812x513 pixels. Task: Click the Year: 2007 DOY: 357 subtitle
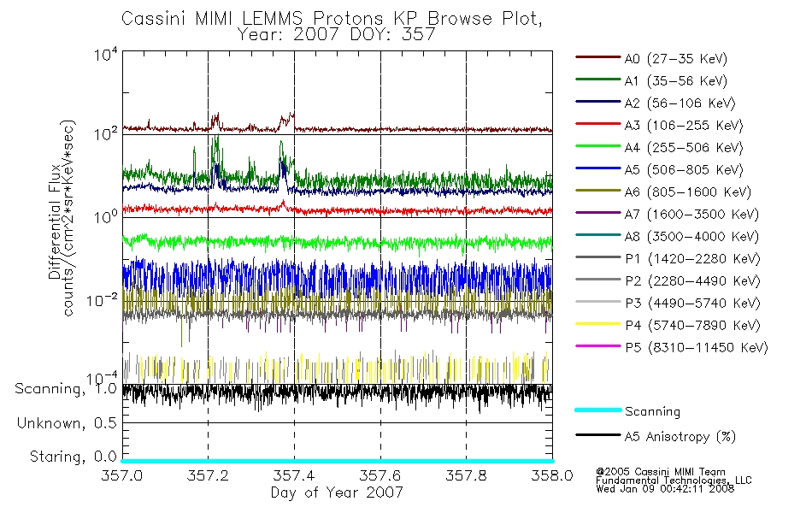click(336, 35)
